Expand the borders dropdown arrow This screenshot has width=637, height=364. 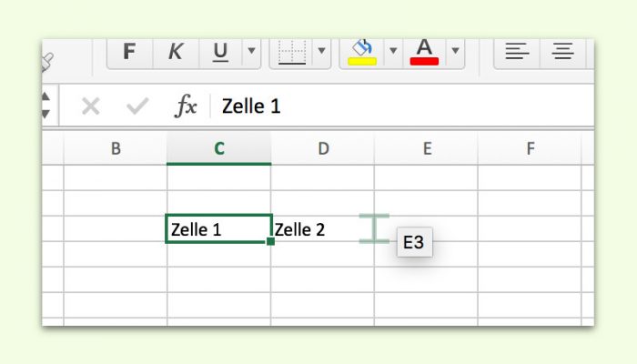pos(322,51)
